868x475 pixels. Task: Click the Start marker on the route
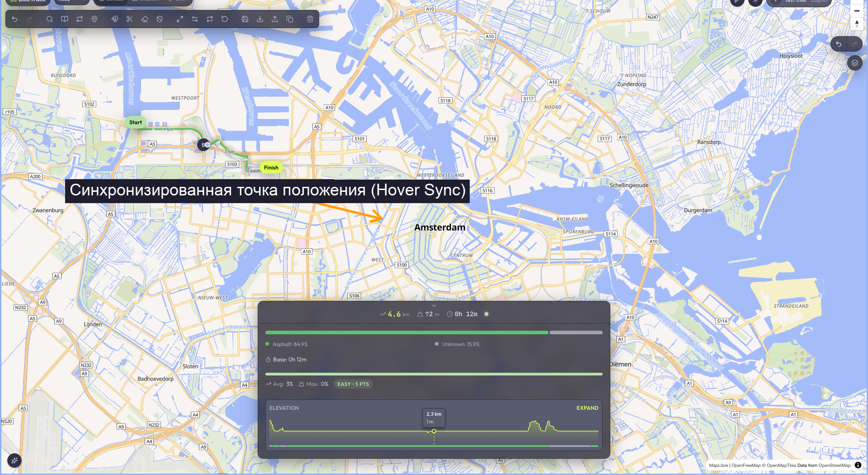click(136, 122)
